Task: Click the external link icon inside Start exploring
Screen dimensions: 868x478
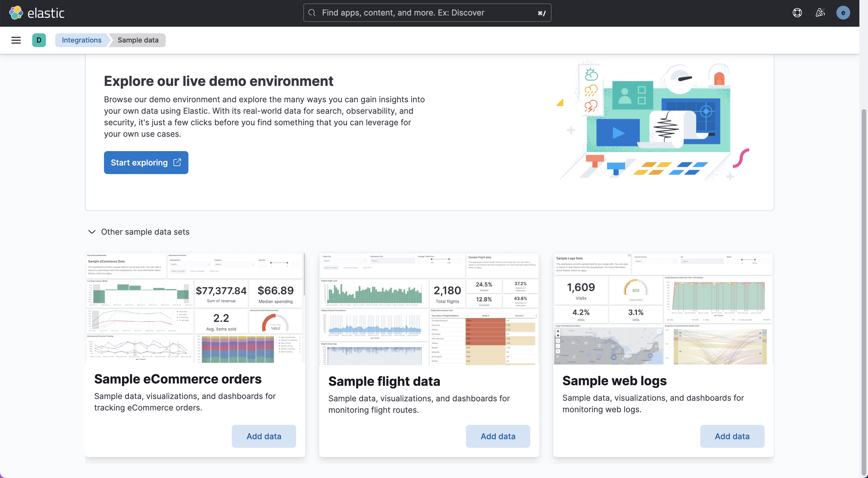Action: pos(177,163)
